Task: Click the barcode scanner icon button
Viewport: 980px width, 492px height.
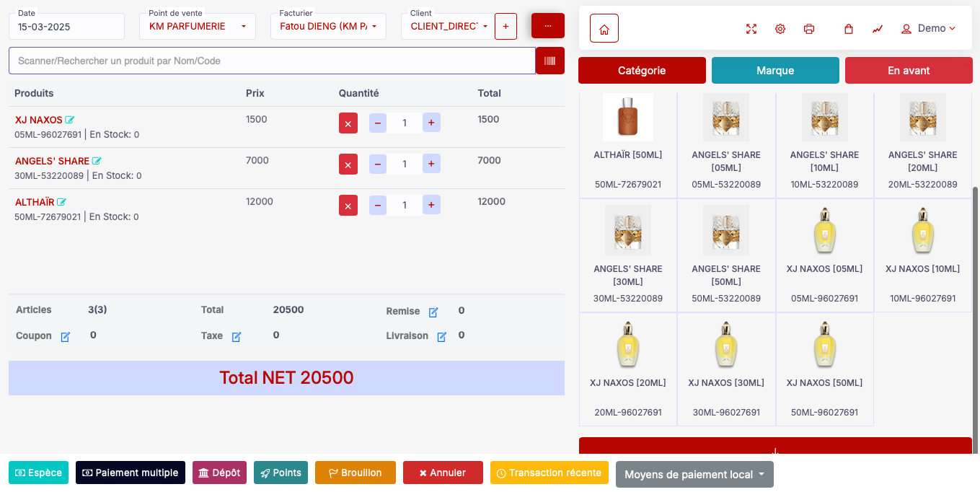Action: (549, 61)
